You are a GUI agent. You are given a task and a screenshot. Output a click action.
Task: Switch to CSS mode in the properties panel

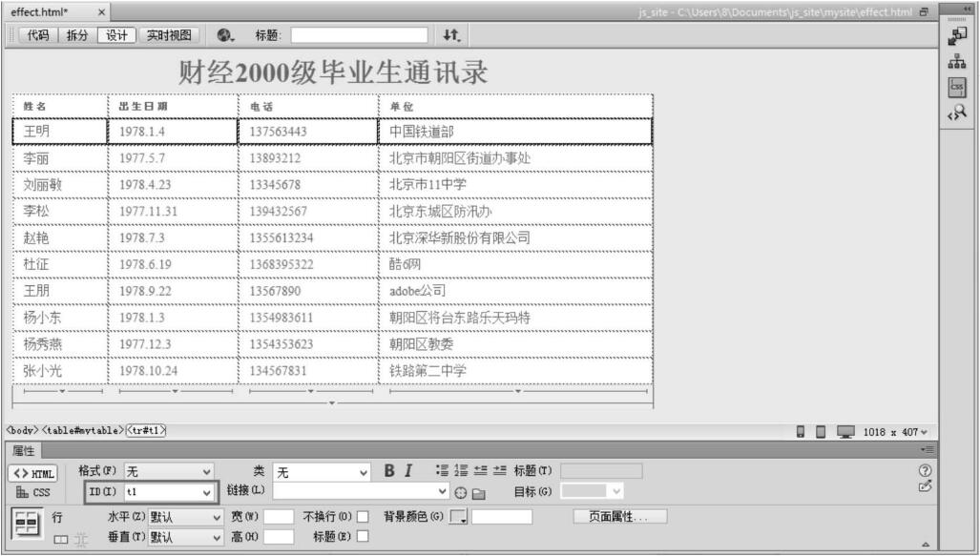pos(32,493)
